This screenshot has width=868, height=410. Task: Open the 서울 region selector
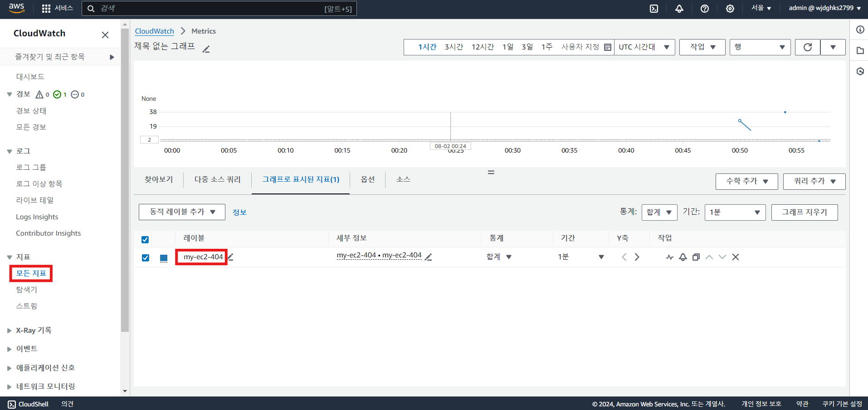[761, 8]
